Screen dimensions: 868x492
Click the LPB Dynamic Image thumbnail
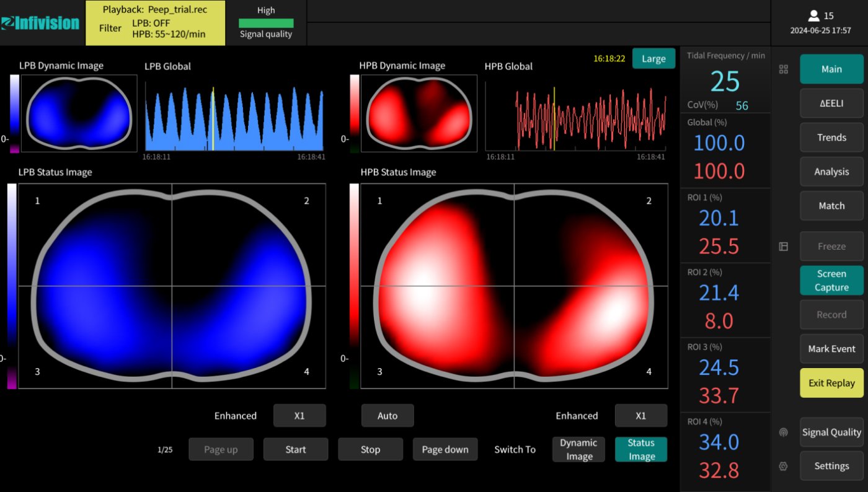pyautogui.click(x=79, y=113)
